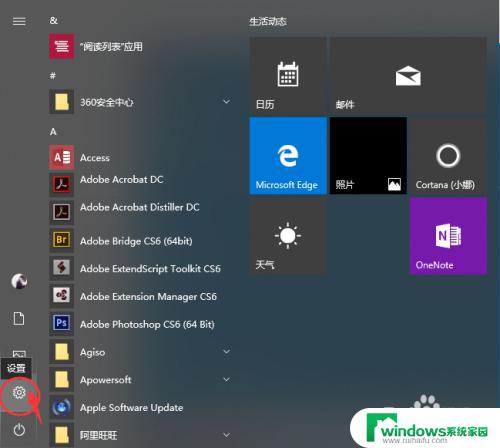Select Adobe Bridge CS6 (64bit) label
This screenshot has height=448, width=500.
pyautogui.click(x=136, y=241)
